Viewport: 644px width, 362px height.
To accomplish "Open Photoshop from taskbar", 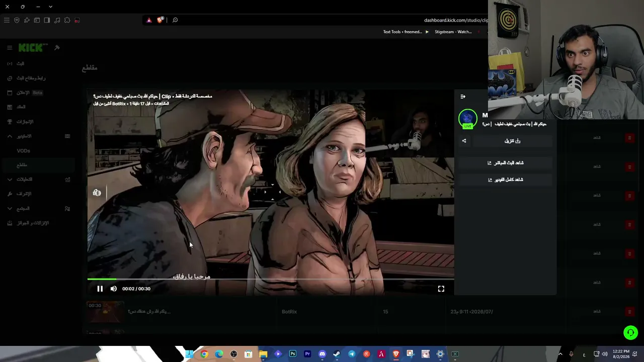I will (293, 354).
